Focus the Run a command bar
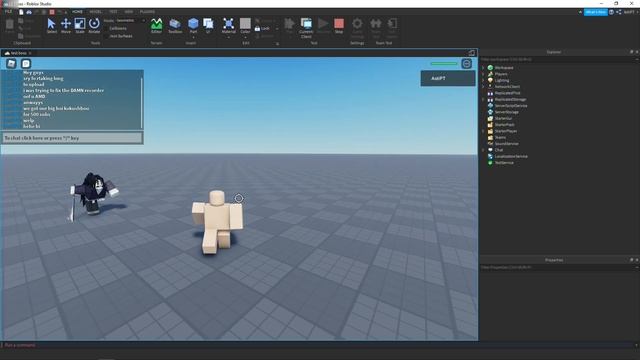 318,345
